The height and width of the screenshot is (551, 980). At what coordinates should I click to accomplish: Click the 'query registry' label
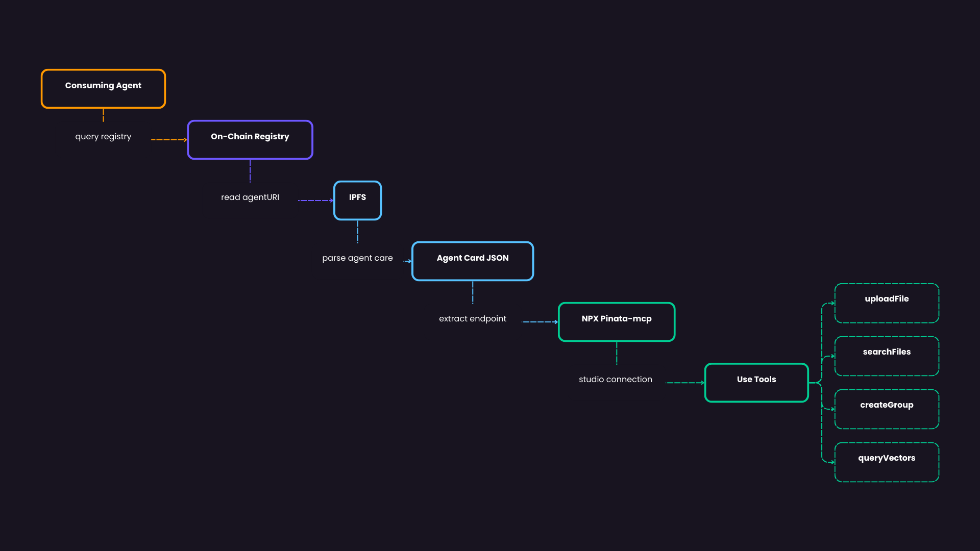click(103, 136)
